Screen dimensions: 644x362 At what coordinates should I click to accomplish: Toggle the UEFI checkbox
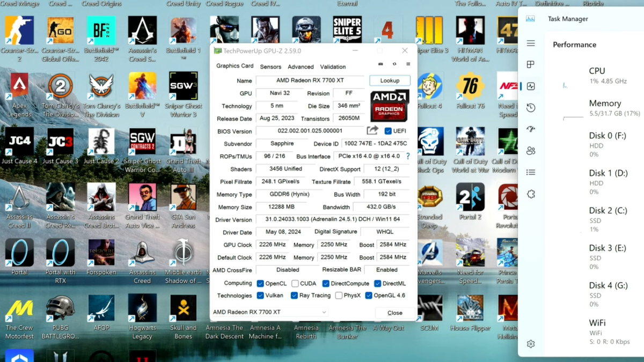(x=389, y=131)
